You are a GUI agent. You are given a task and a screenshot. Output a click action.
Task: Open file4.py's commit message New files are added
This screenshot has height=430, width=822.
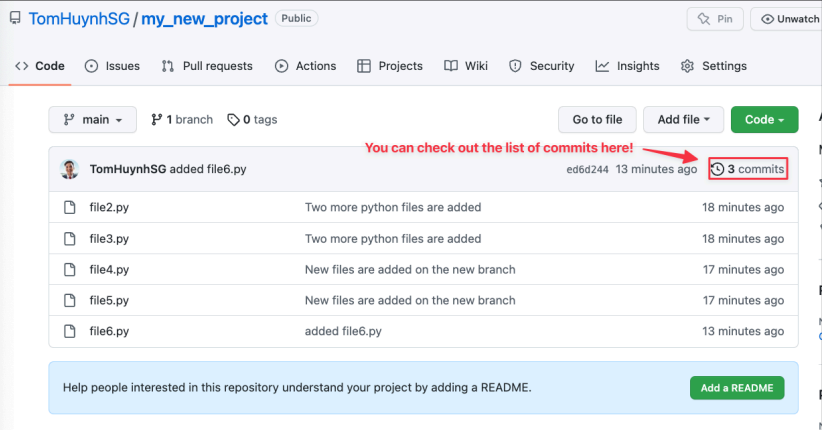410,270
